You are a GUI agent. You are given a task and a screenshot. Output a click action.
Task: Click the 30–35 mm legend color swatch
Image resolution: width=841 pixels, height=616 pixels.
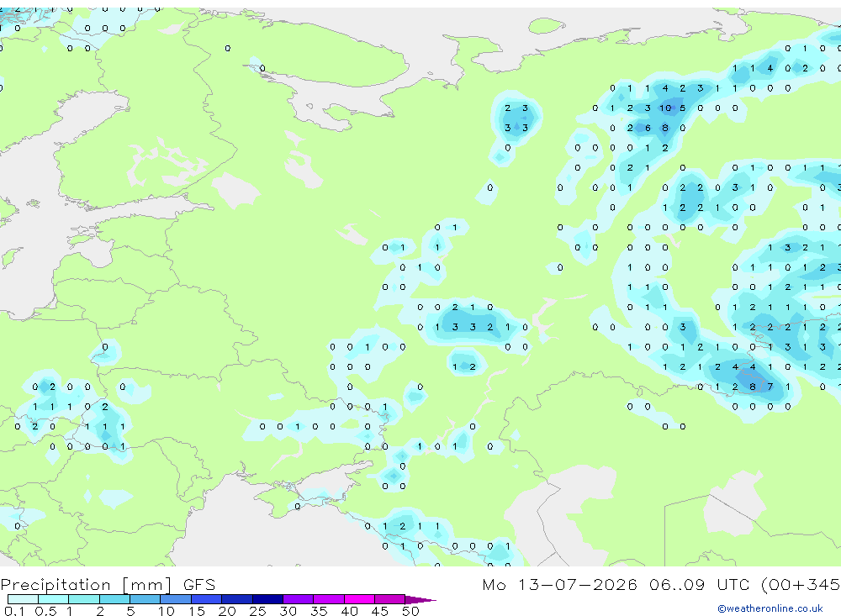click(x=298, y=599)
